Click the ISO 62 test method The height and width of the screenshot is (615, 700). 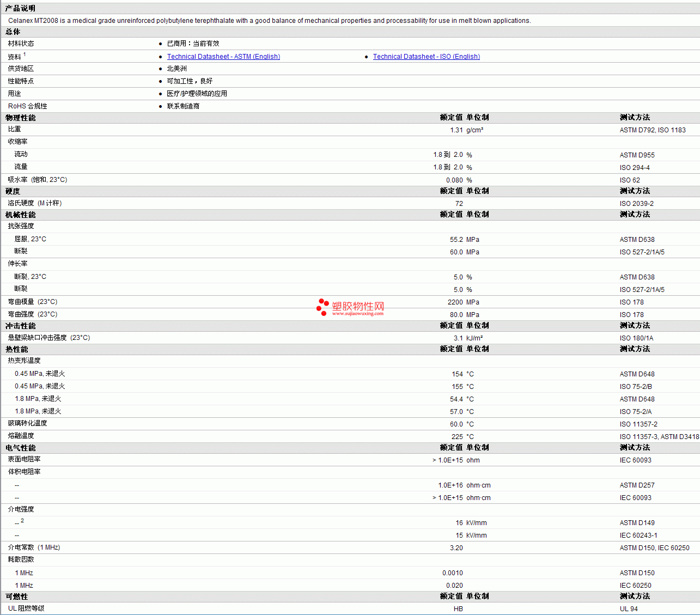(630, 180)
